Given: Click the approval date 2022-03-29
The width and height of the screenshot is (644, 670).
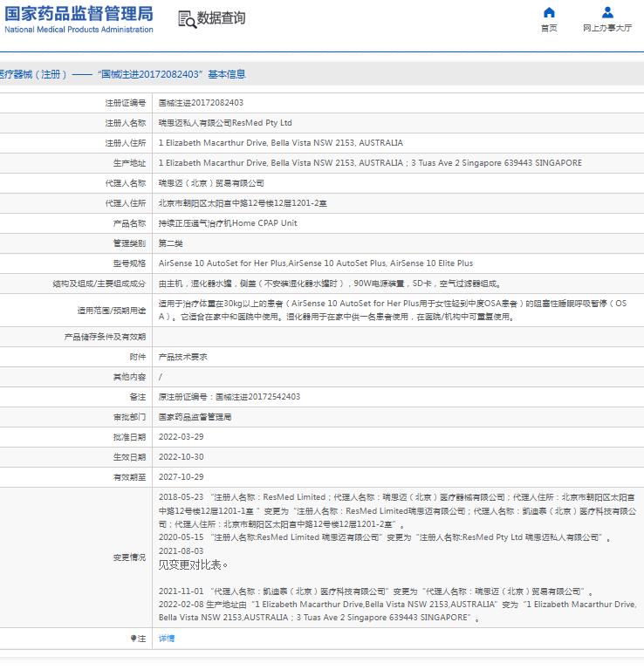Looking at the screenshot, I should 182,437.
